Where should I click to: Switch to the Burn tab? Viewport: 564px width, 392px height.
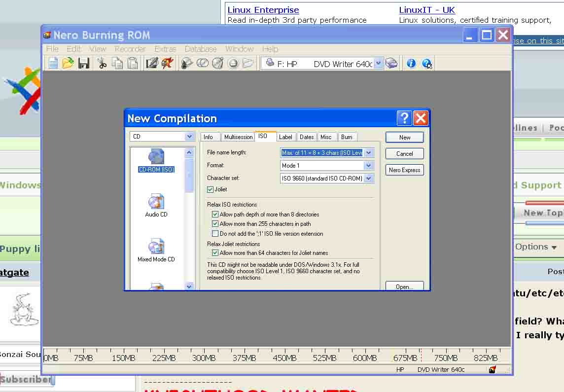347,137
